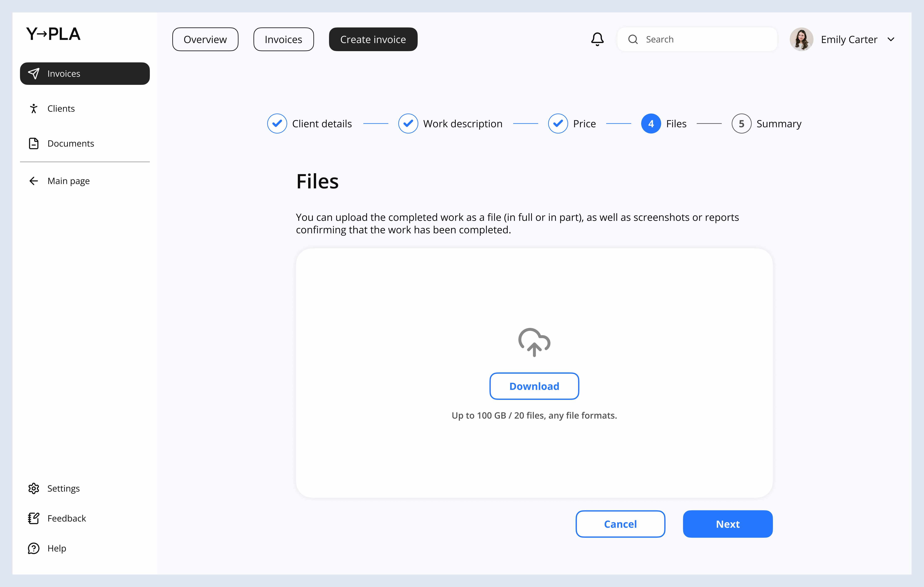Screen dimensions: 924x587
Task: Select the Invoices paper-plane icon in sidebar
Action: pyautogui.click(x=34, y=73)
